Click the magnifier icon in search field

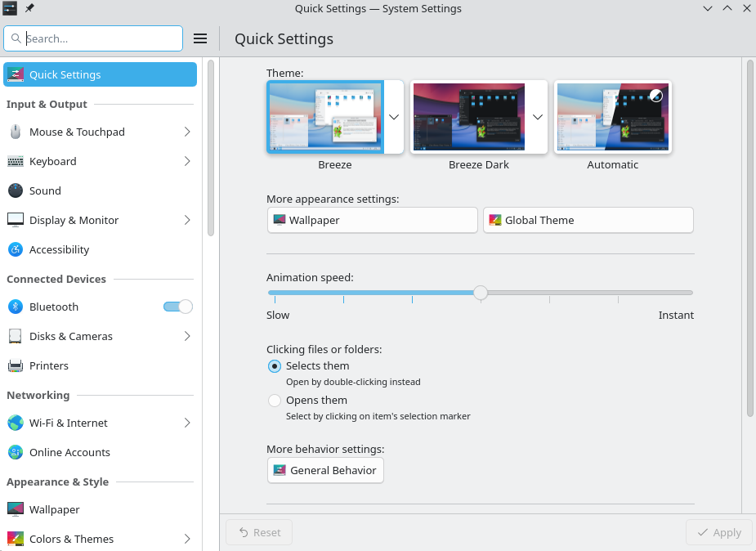(x=16, y=38)
